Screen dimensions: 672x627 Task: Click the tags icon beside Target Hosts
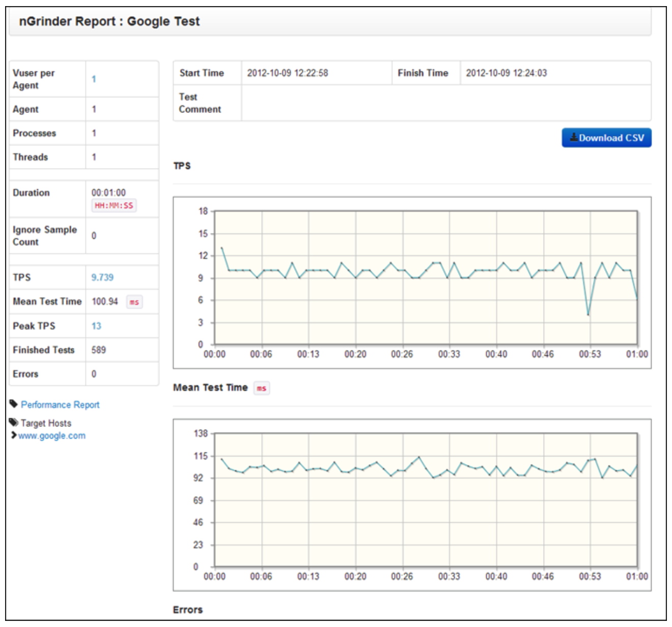tap(14, 422)
